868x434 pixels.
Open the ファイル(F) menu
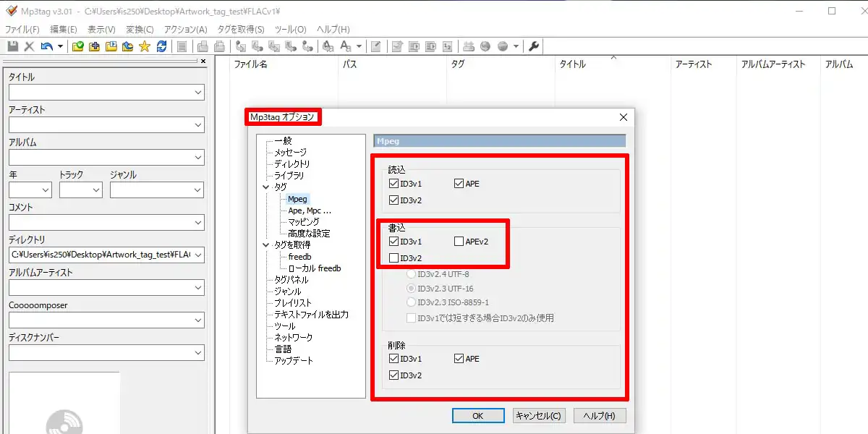point(22,30)
